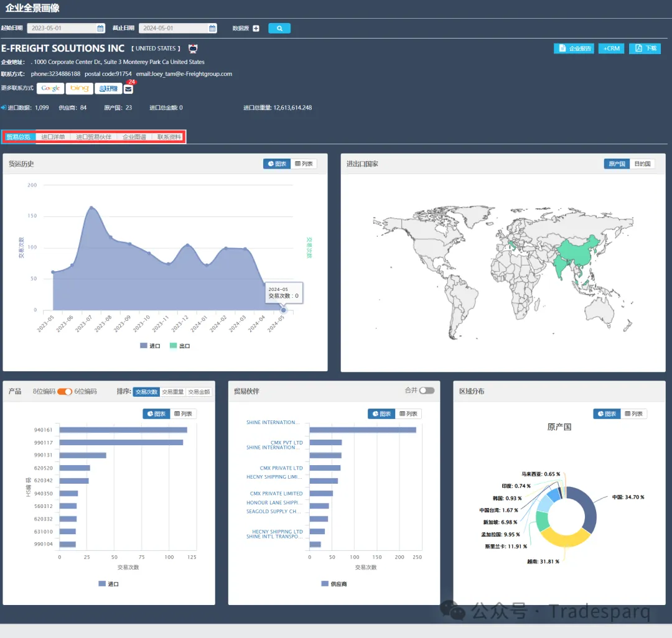Show region distribution as list 列表

(633, 414)
